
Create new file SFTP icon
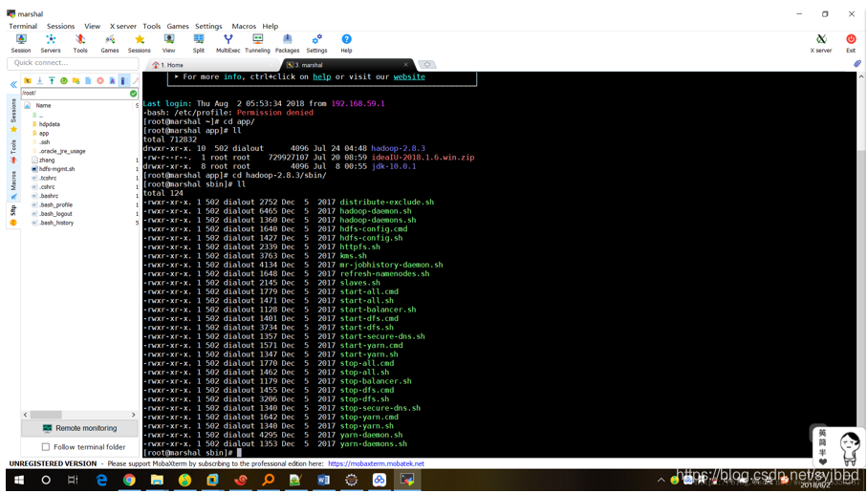pos(88,81)
